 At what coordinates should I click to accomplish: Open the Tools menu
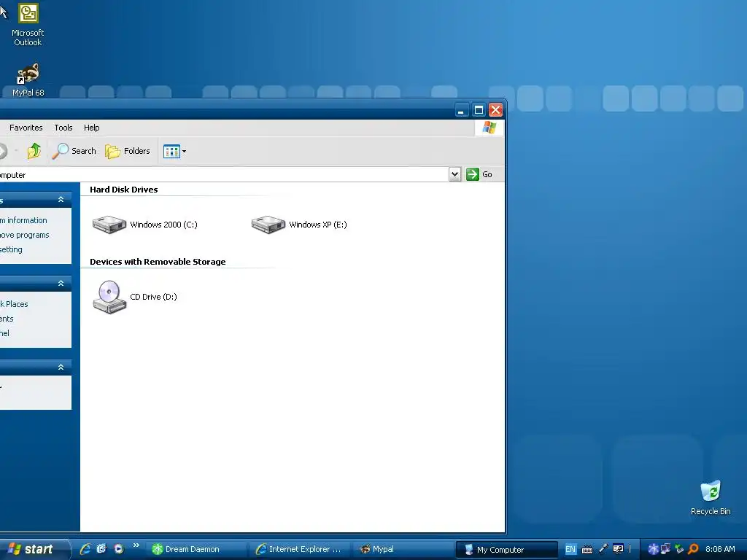tap(63, 128)
